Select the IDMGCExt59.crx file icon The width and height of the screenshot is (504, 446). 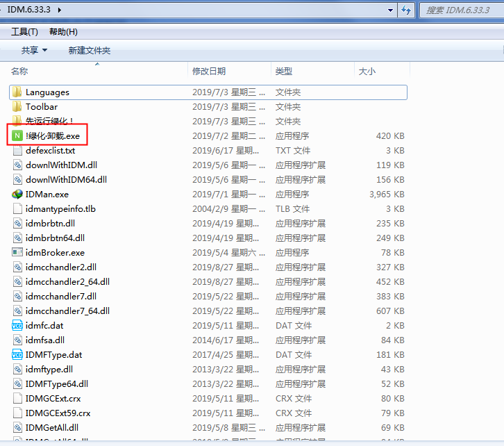(x=17, y=413)
